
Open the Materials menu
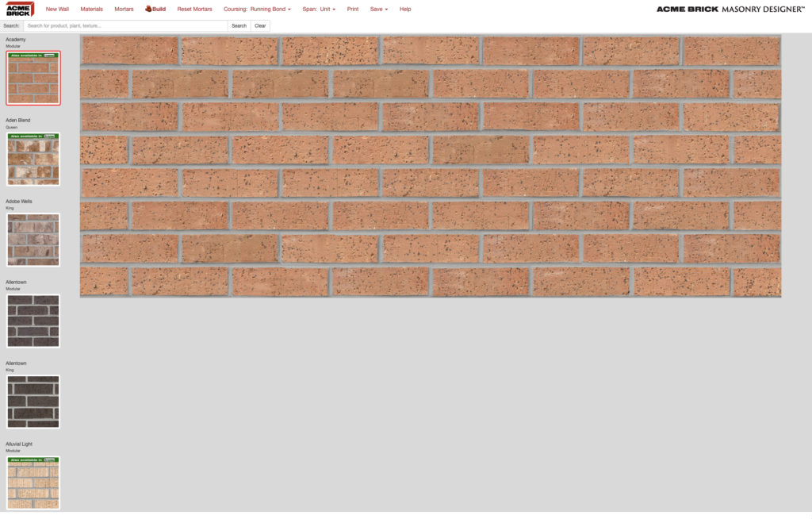(91, 9)
